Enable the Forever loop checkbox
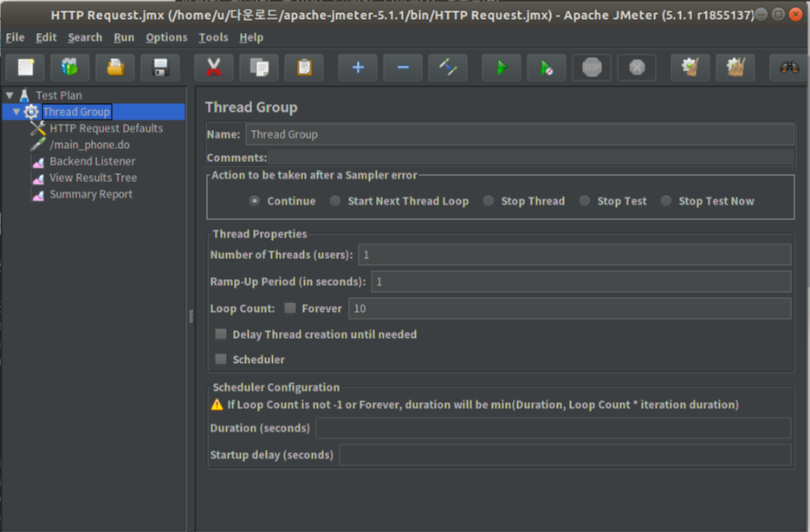This screenshot has width=810, height=532. (x=290, y=308)
